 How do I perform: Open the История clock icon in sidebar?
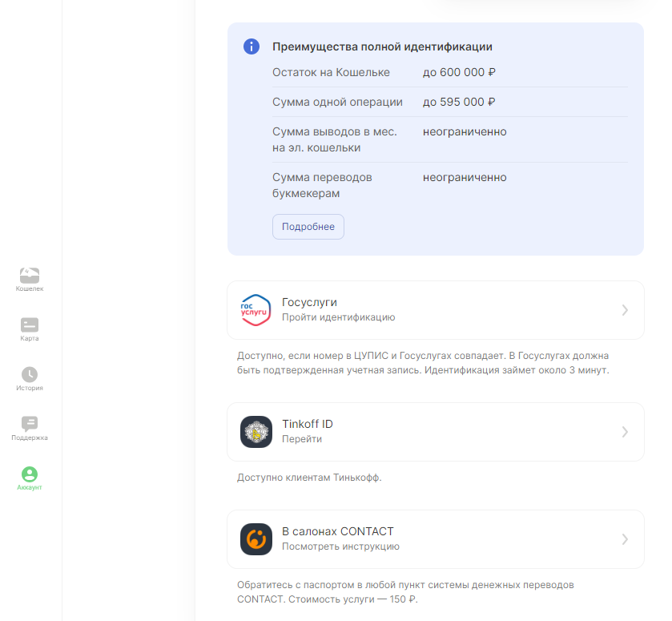(x=30, y=374)
